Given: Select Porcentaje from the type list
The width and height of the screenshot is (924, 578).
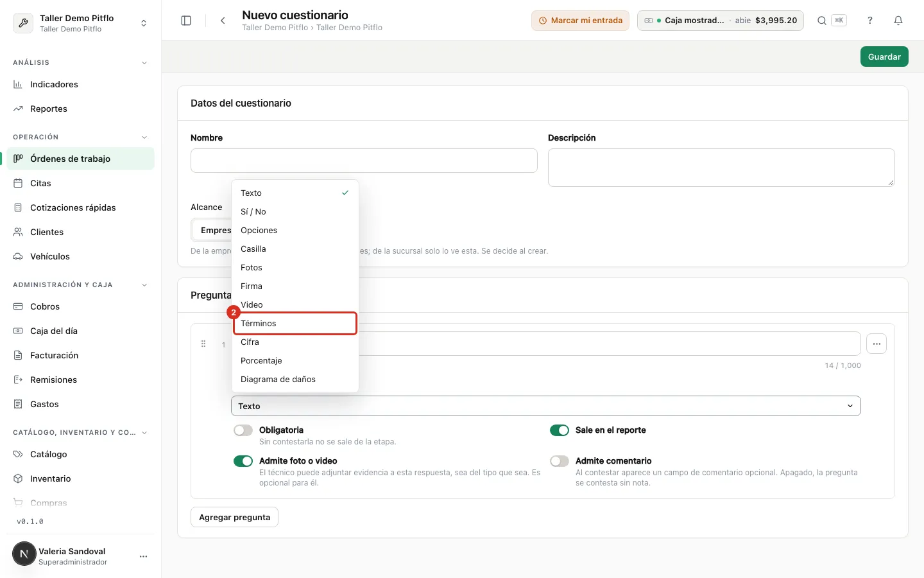Looking at the screenshot, I should tap(295, 361).
